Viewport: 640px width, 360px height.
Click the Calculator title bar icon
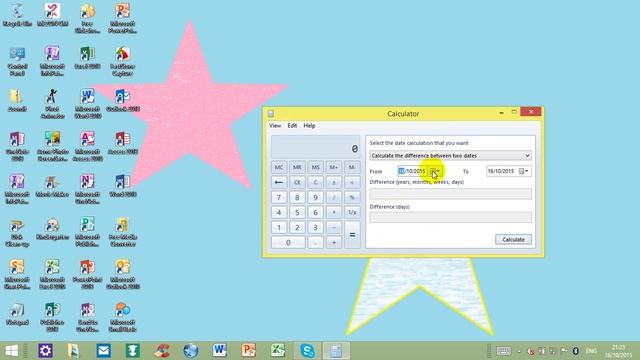tap(271, 114)
